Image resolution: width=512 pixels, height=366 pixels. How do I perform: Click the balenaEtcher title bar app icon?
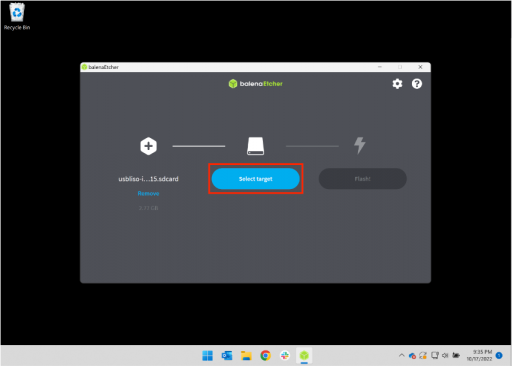click(85, 67)
